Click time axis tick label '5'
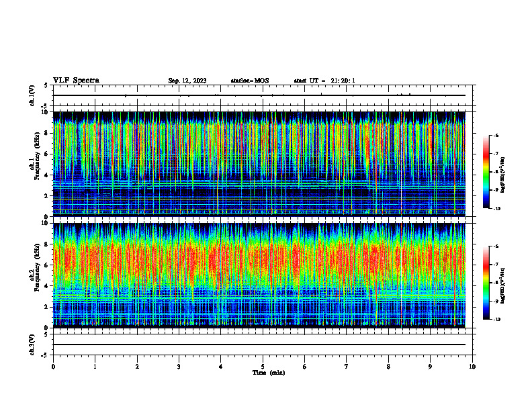The width and height of the screenshot is (532, 411). coord(263,367)
